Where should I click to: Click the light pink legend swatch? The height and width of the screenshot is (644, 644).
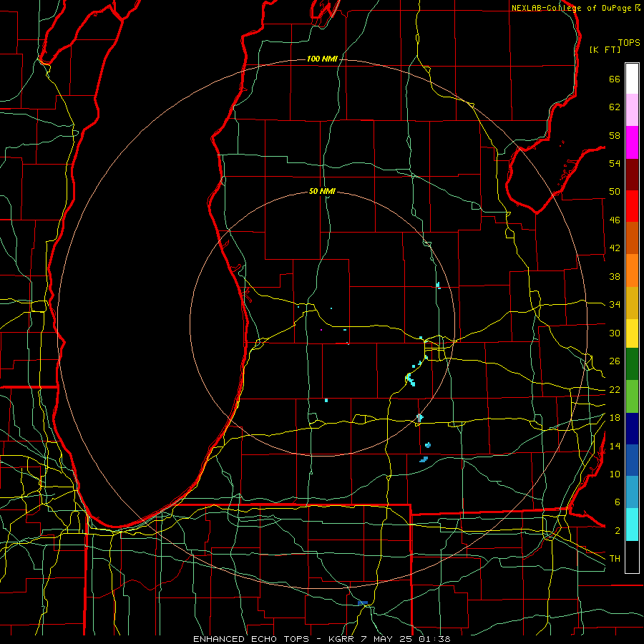coord(632,110)
